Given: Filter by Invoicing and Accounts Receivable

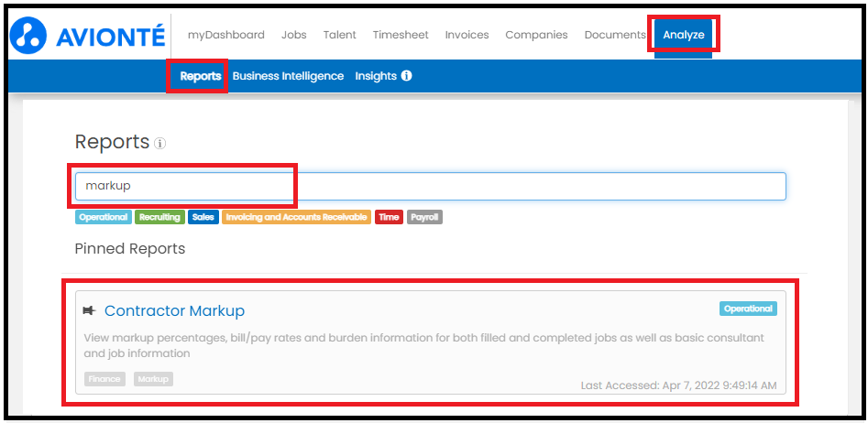Looking at the screenshot, I should click(x=296, y=217).
